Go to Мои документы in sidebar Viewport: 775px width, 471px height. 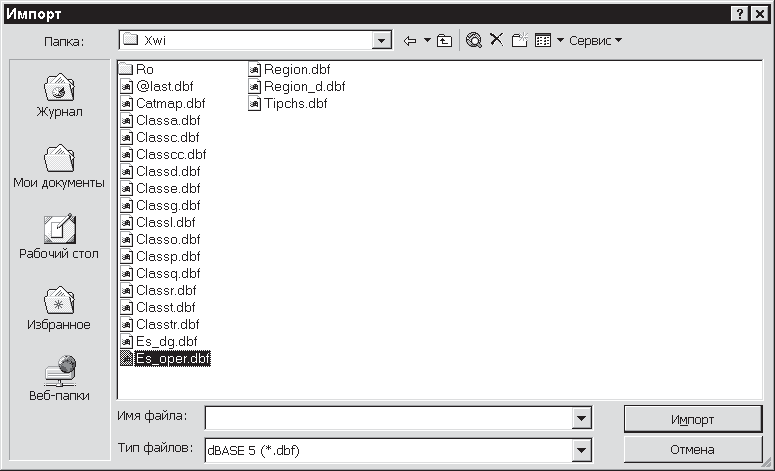[x=58, y=167]
